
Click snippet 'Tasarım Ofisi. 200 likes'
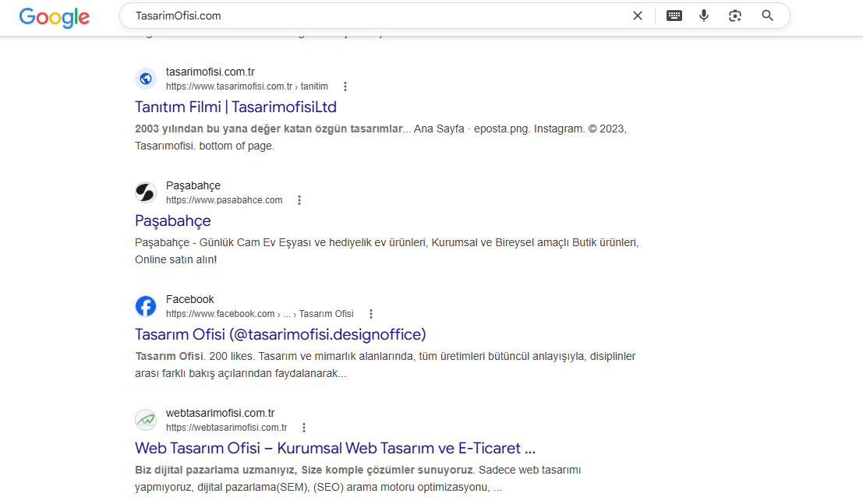click(x=194, y=357)
